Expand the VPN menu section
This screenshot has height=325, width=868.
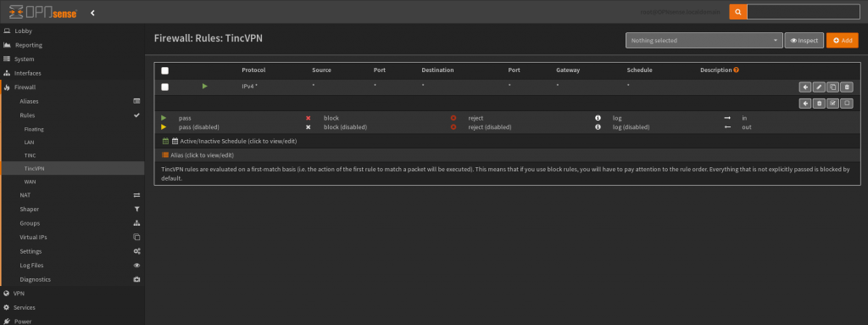[x=72, y=294]
